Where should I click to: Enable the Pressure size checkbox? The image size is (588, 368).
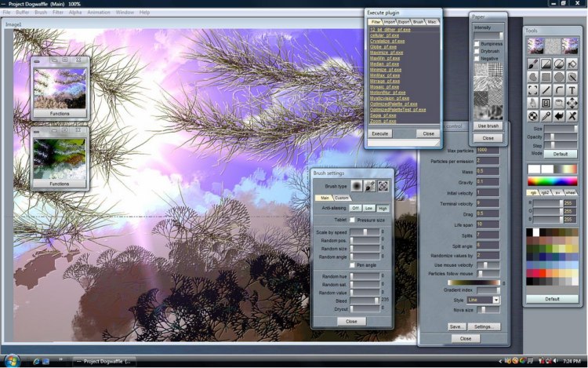[x=352, y=220]
